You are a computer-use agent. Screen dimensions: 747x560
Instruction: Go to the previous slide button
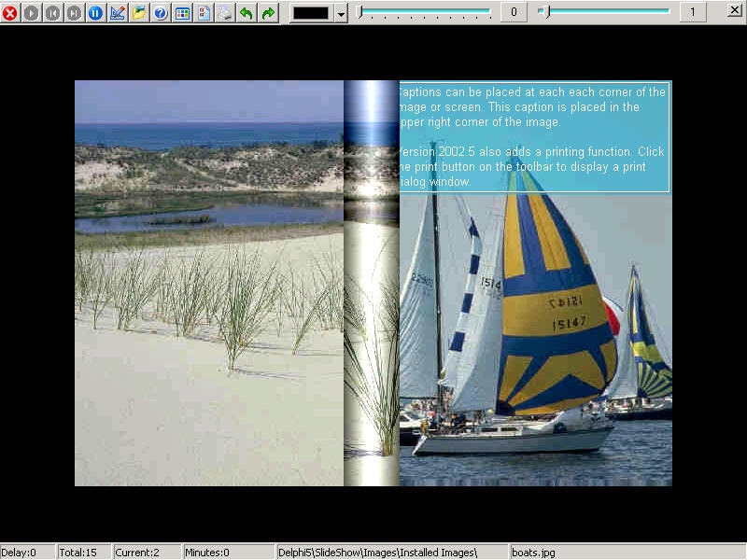pos(53,12)
